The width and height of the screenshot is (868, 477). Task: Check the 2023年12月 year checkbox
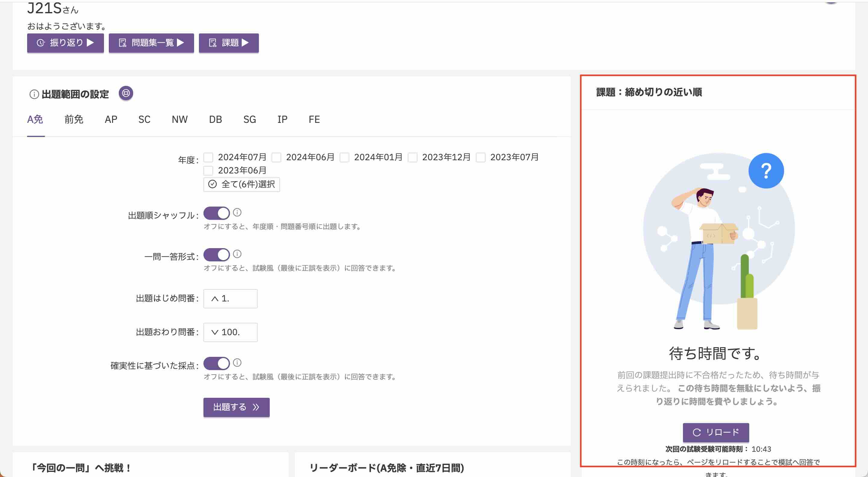click(x=412, y=157)
